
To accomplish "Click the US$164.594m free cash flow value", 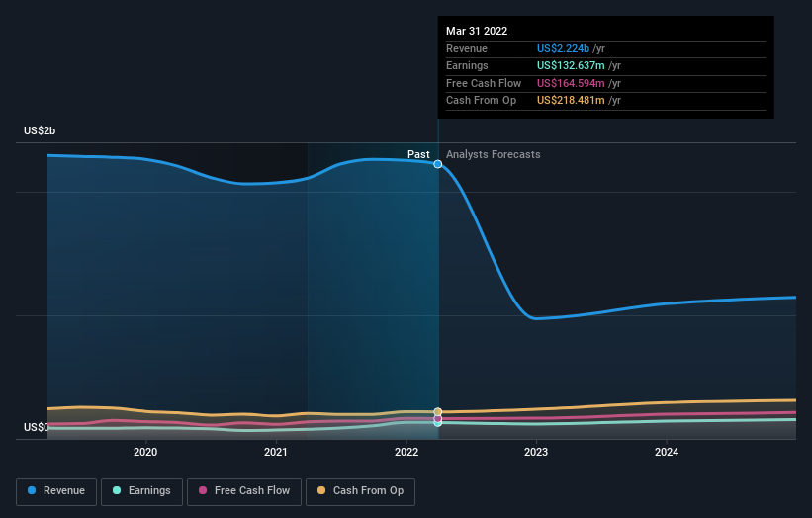I will (x=571, y=83).
